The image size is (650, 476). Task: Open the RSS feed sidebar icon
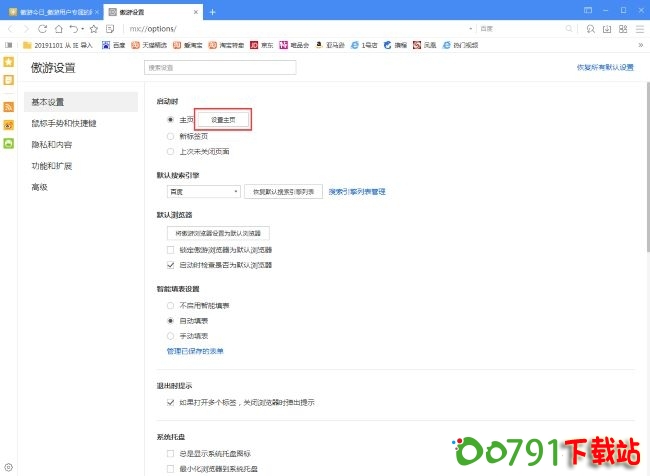[x=9, y=107]
